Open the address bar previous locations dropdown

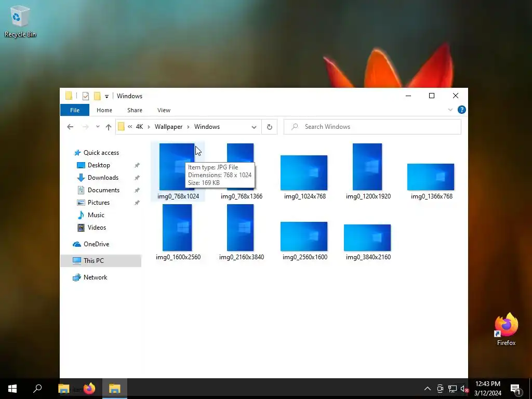click(254, 127)
